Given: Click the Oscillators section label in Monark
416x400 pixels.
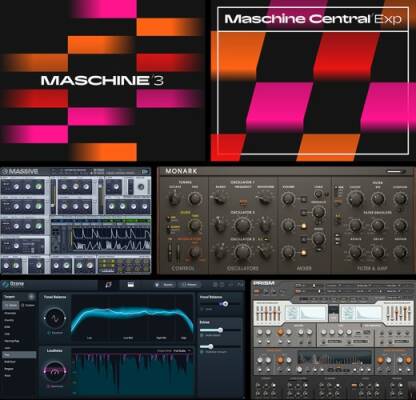Looking at the screenshot, I should [243, 268].
